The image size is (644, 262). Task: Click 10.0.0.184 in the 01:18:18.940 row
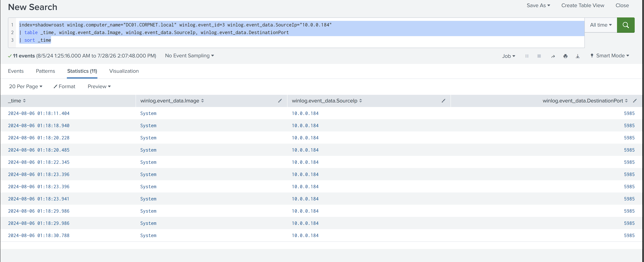(305, 126)
